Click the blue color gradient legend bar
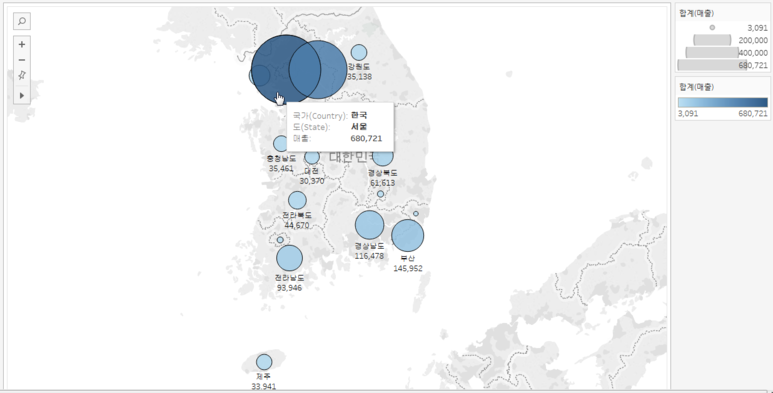773x393 pixels. [x=723, y=103]
